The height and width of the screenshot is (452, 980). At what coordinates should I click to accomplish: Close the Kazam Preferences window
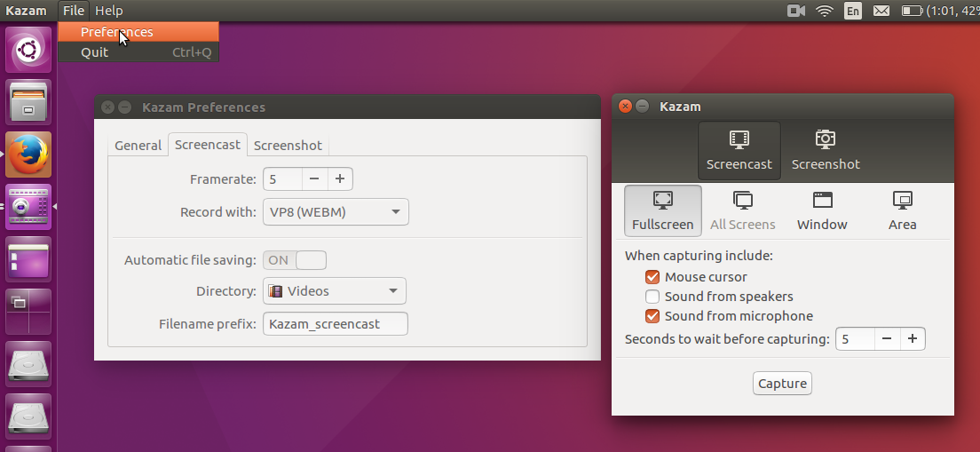[x=107, y=107]
